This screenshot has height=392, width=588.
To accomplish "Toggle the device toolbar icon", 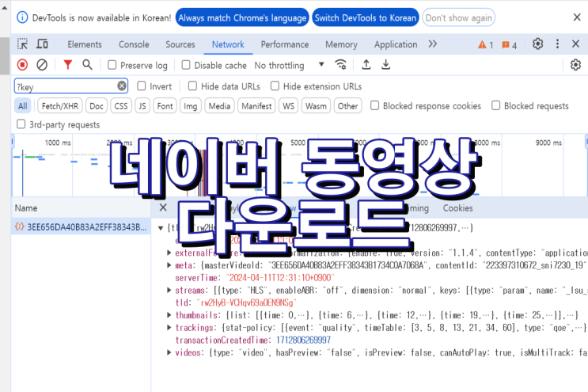I will pos(44,44).
